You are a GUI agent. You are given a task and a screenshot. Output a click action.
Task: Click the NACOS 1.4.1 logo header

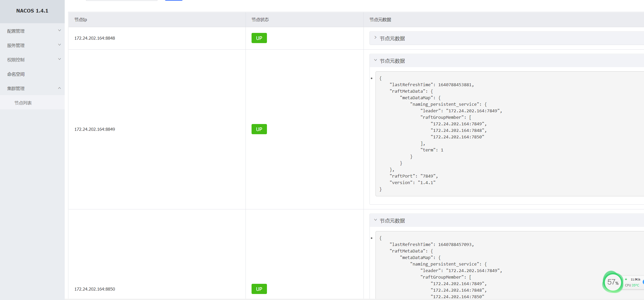coord(32,11)
